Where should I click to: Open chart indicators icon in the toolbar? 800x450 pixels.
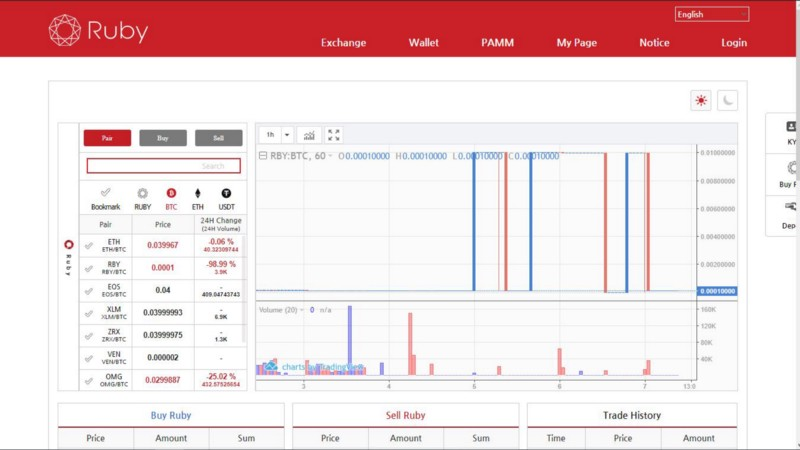coord(309,135)
